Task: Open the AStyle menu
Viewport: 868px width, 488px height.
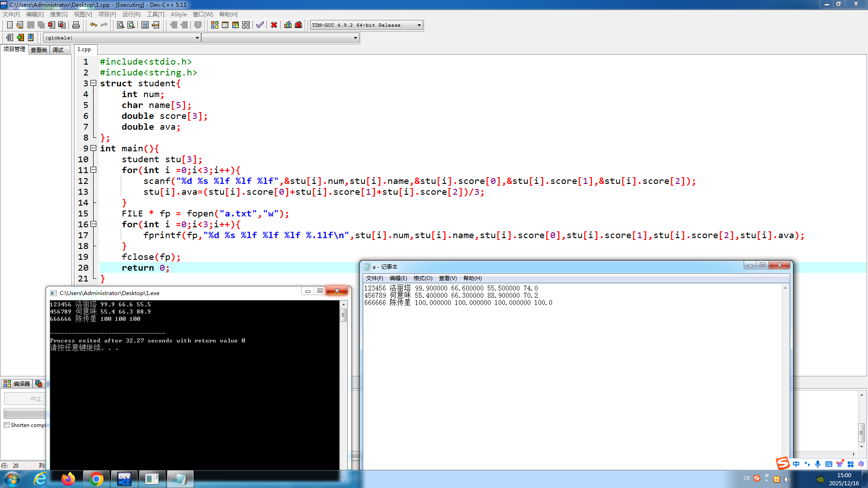Action: pyautogui.click(x=178, y=14)
